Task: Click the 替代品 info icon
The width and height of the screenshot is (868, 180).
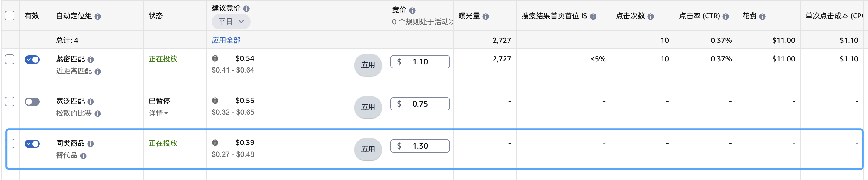Action: tap(84, 156)
